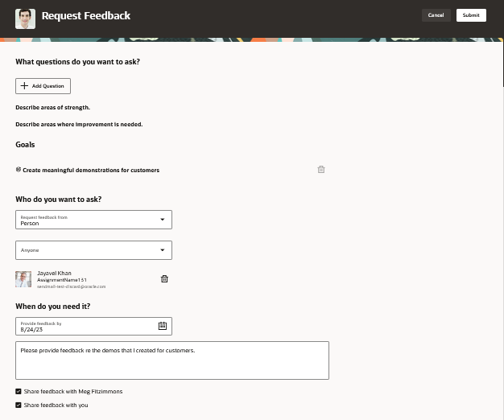The height and width of the screenshot is (420, 504).
Task: Click Jayavel Khan's email address
Action: coord(71,286)
